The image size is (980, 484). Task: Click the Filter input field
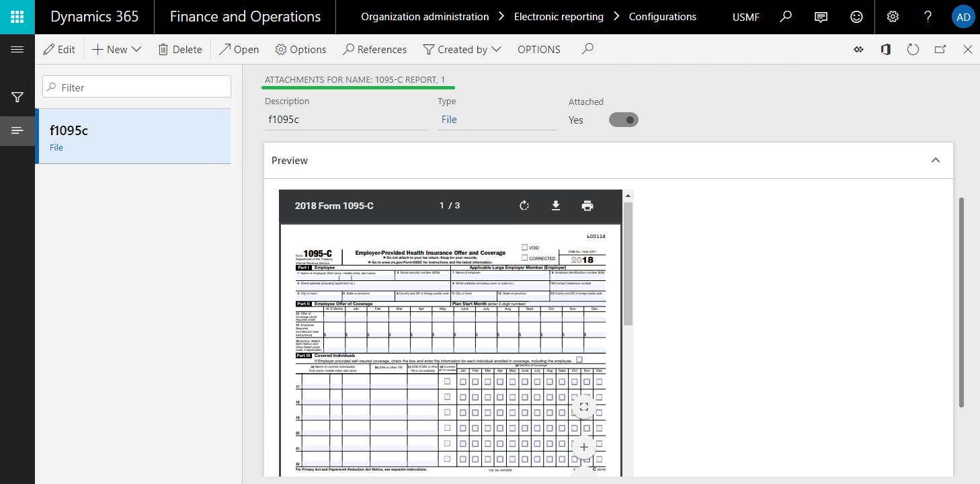pos(136,87)
